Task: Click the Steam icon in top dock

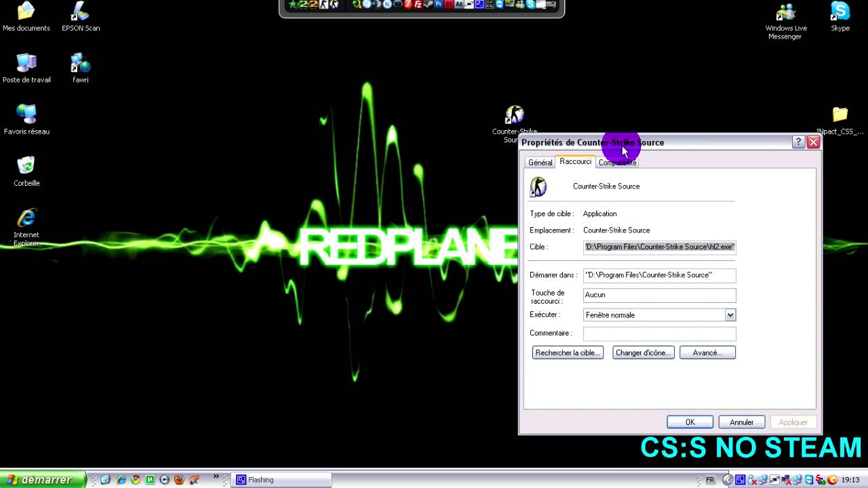Action: pyautogui.click(x=429, y=5)
